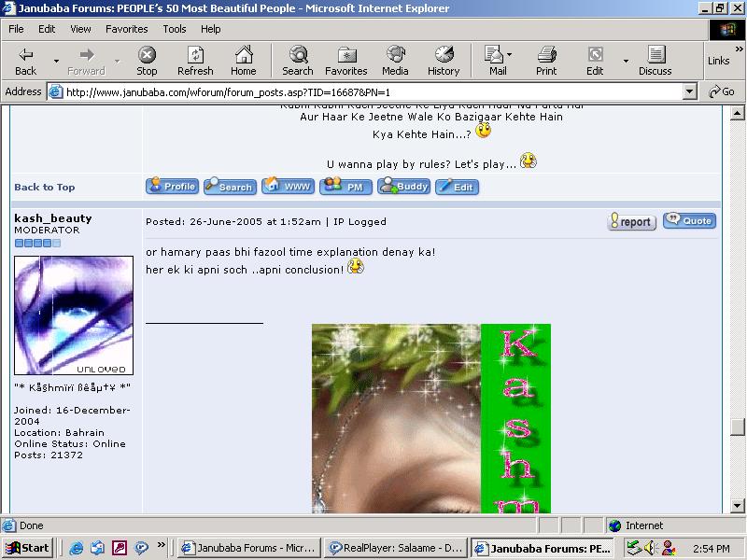Open the Edit menu
Image resolution: width=747 pixels, height=560 pixels.
[x=47, y=29]
